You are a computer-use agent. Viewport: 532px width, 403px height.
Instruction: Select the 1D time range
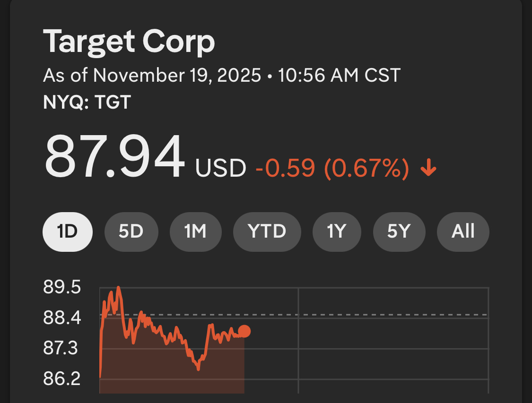click(x=68, y=232)
